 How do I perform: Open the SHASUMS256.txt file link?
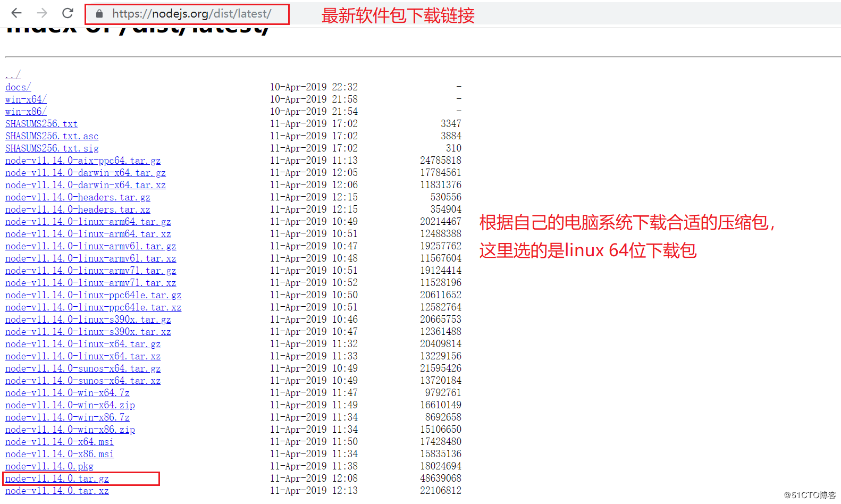pyautogui.click(x=41, y=123)
